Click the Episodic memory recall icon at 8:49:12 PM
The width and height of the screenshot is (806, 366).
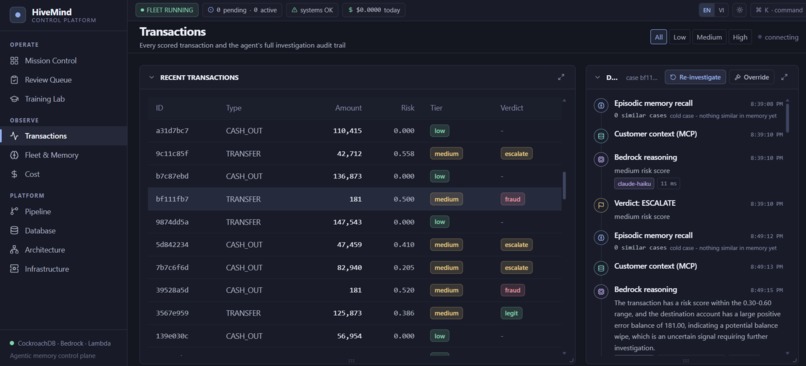(600, 237)
